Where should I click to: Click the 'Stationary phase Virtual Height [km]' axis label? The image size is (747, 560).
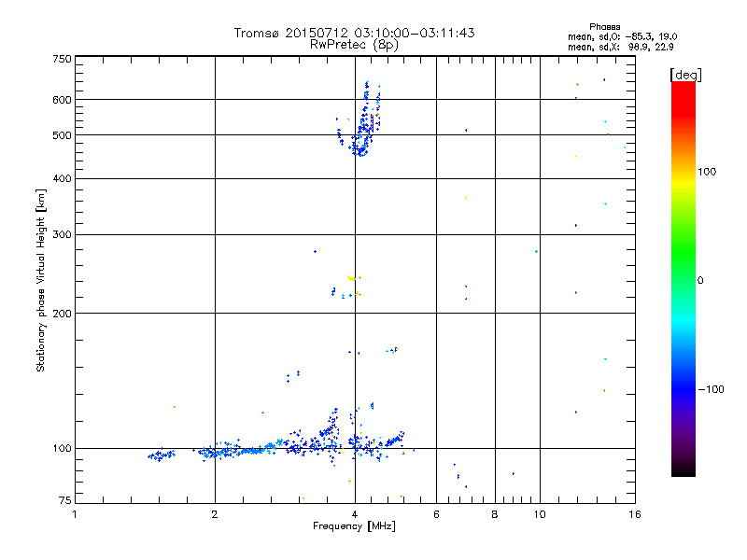40,281
